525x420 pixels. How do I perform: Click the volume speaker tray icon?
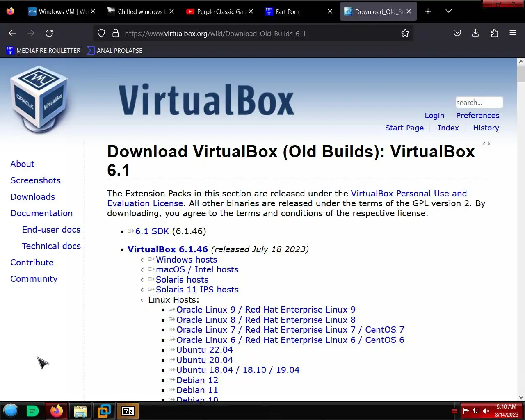pos(486,411)
